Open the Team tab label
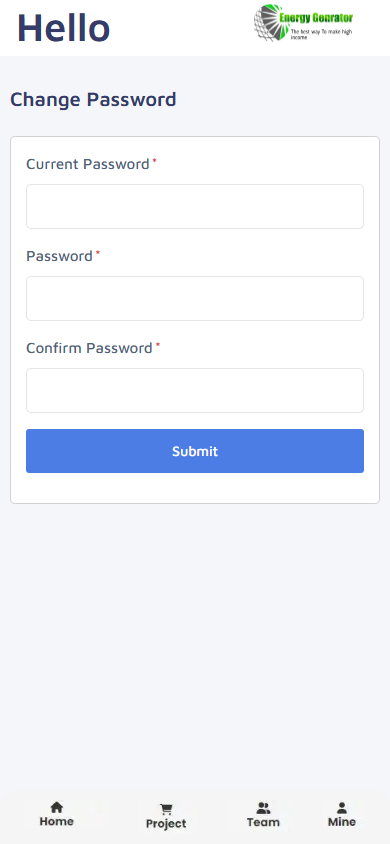 point(263,822)
